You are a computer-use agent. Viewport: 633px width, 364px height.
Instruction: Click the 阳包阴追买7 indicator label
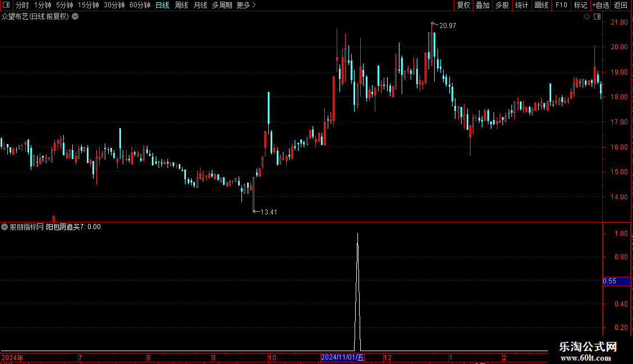coord(66,227)
